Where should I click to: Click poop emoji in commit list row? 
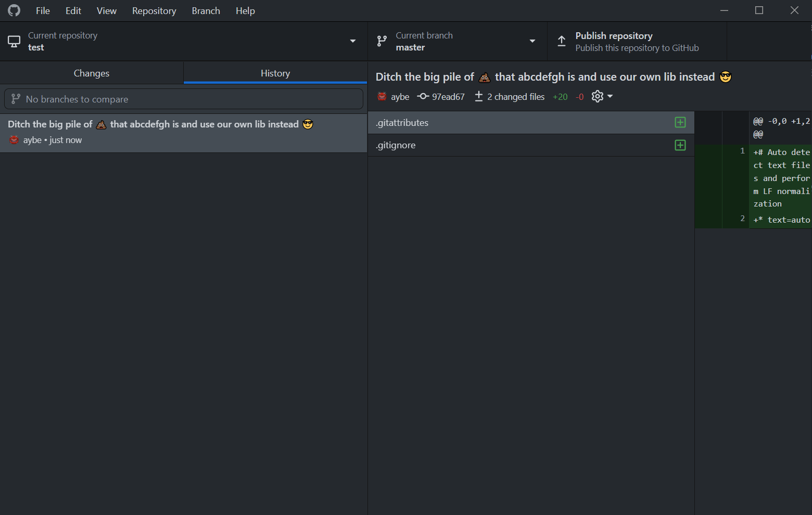click(102, 124)
